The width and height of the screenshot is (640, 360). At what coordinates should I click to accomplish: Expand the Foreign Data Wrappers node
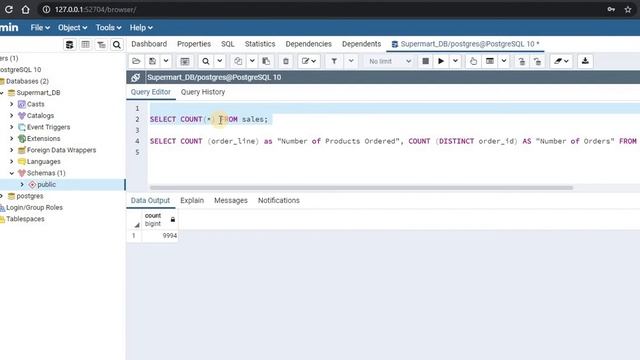(x=11, y=150)
